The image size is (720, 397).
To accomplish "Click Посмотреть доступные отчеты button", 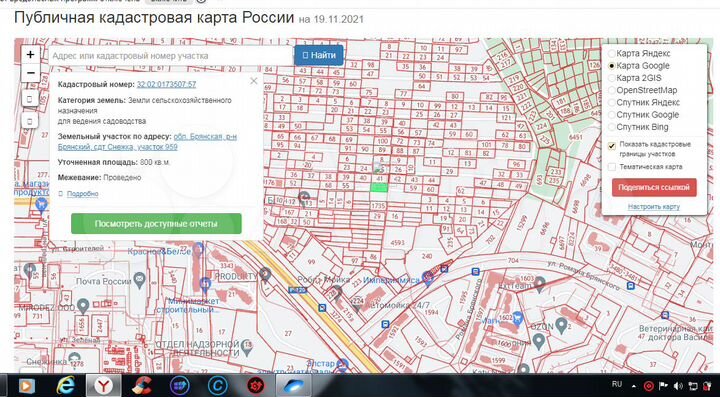I will coord(156,224).
